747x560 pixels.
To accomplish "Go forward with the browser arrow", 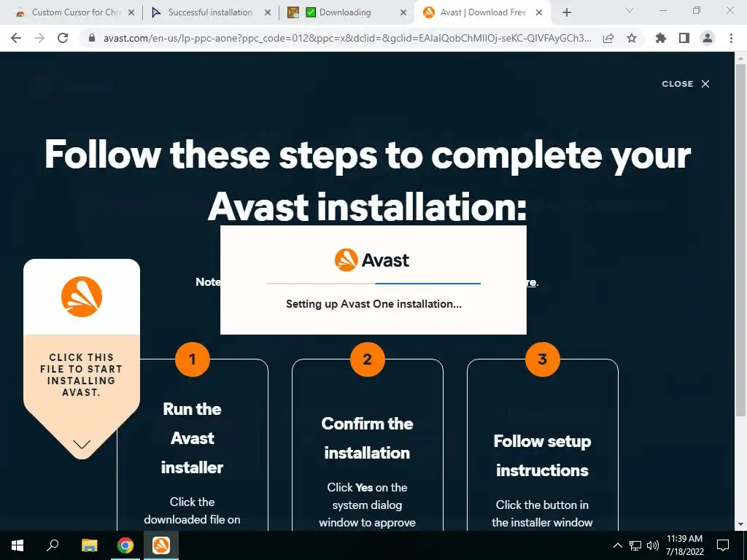I will tap(39, 38).
